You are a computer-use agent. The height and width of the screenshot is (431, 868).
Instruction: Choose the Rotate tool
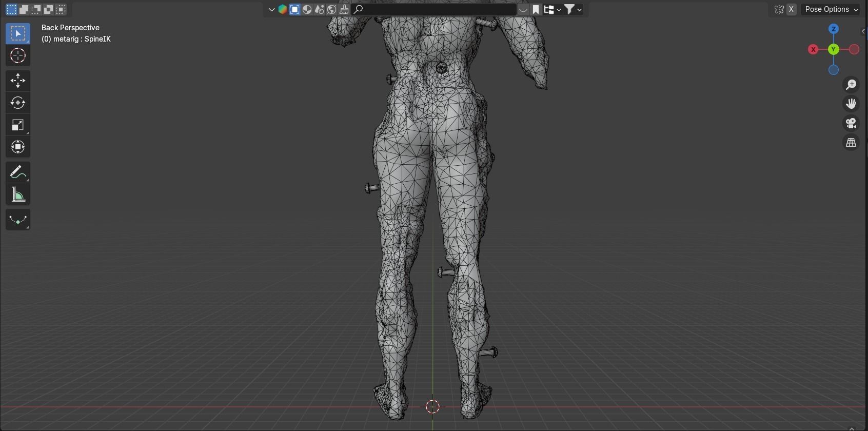(x=18, y=103)
